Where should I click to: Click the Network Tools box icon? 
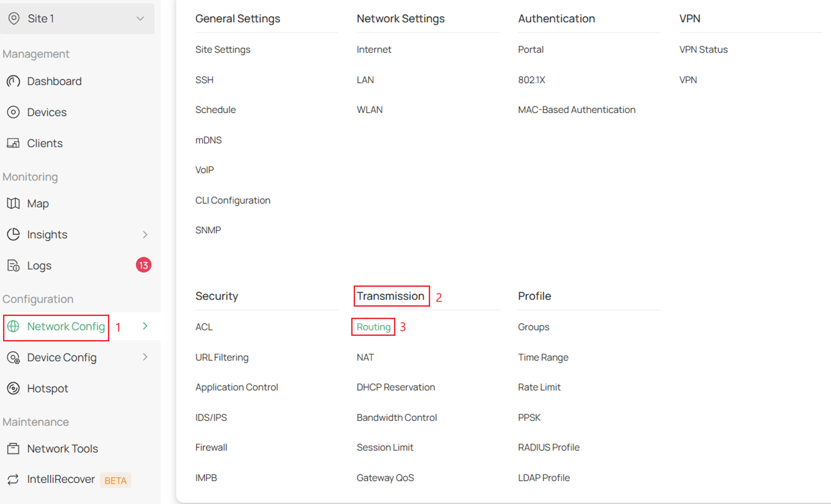point(13,448)
